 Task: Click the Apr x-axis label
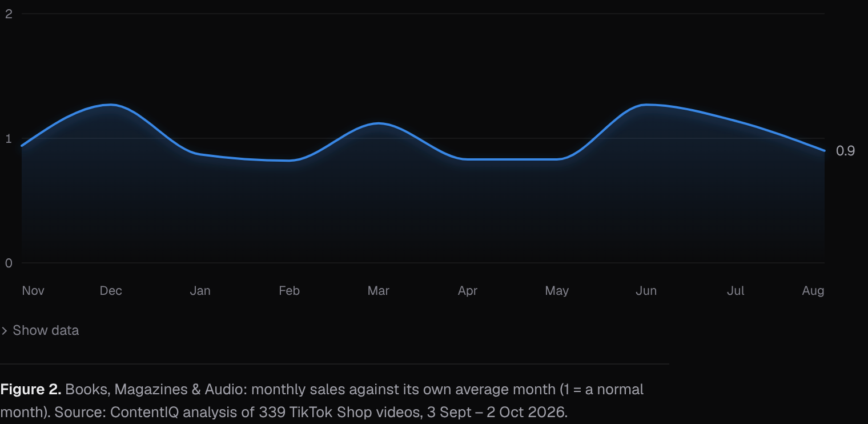(x=467, y=290)
